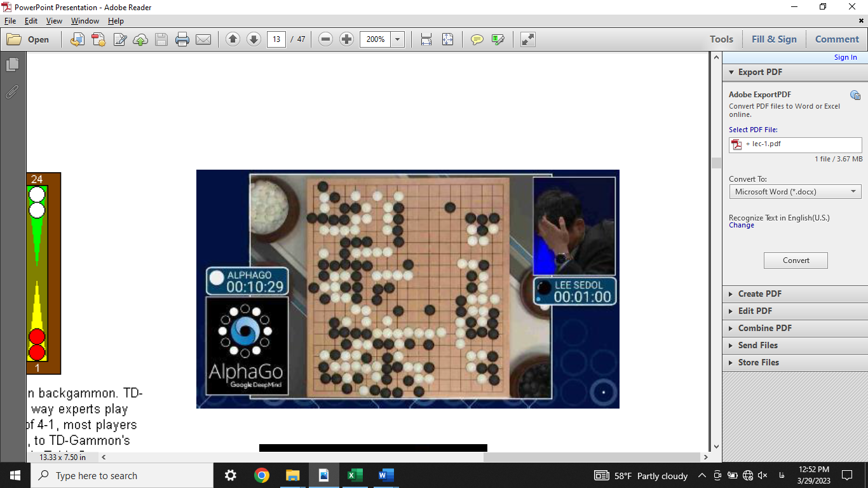Open Settings gear from taskbar

pos(231,475)
